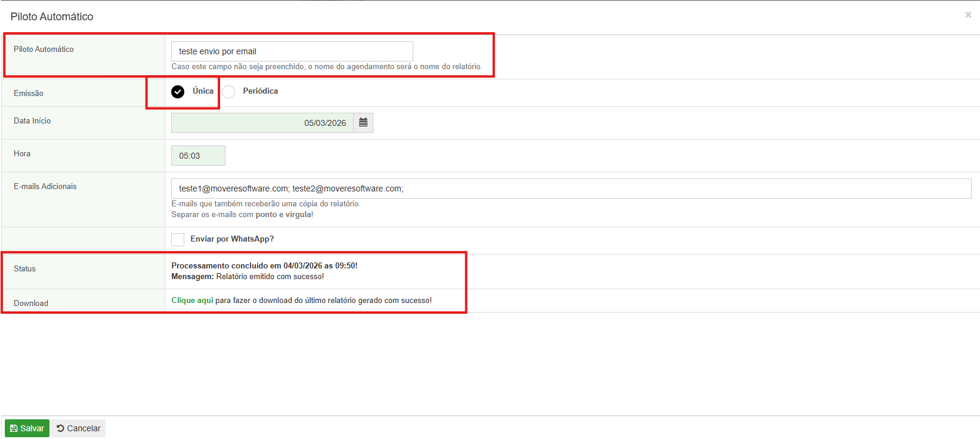
Task: Click the E-mails Adicionais label
Action: coord(45,187)
